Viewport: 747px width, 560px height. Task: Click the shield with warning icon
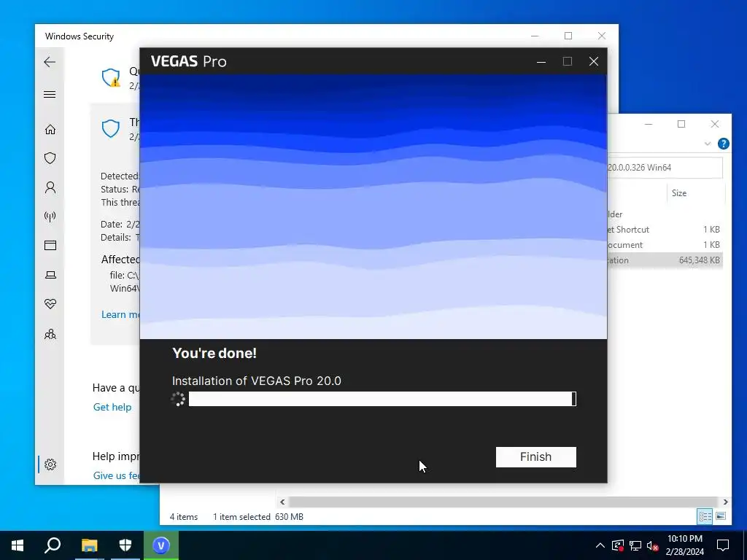point(111,77)
